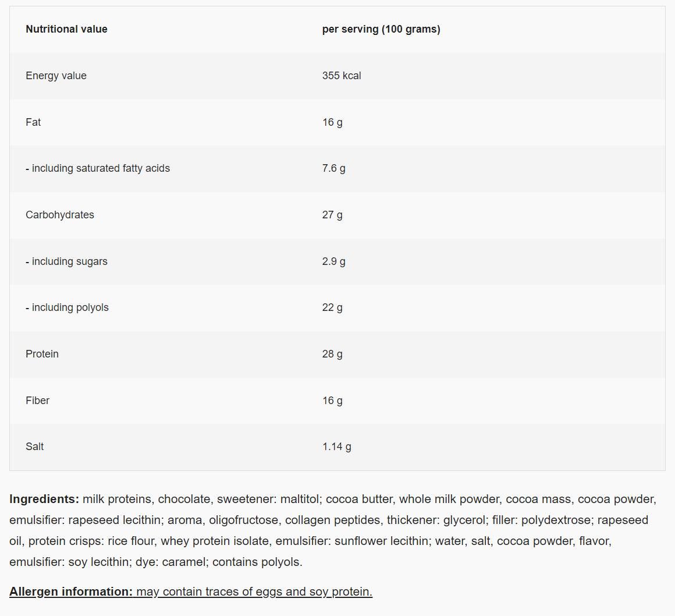Screen dimensions: 675x616
Task: Click the "27 g" carbohydrates value
Action: (332, 215)
